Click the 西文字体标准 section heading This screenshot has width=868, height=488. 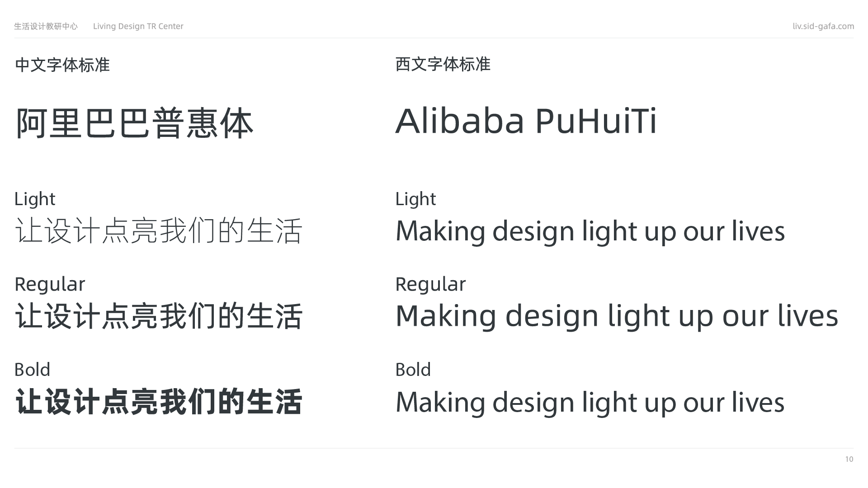[443, 64]
